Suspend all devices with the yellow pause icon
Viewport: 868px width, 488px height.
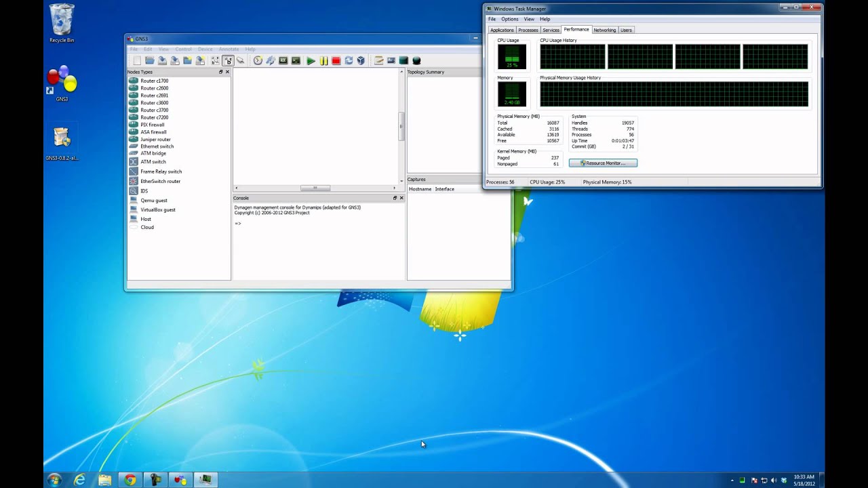click(x=323, y=60)
